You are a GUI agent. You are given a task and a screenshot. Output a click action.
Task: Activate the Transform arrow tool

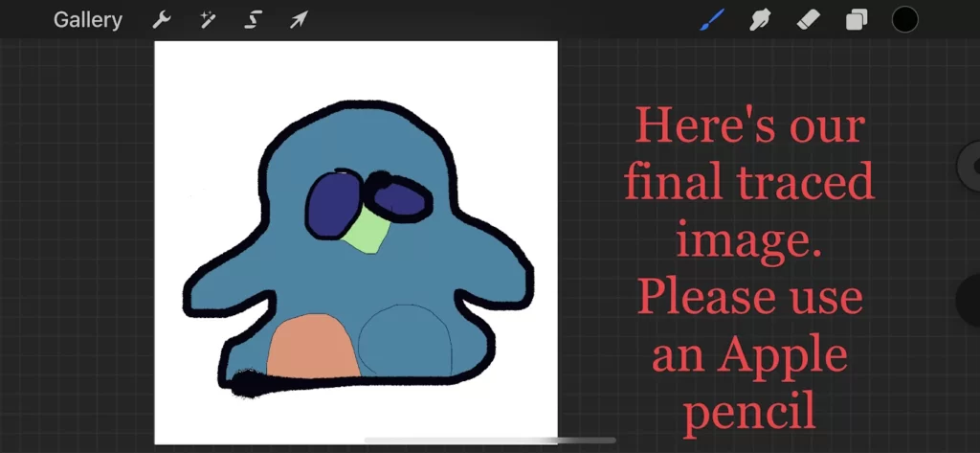coord(299,20)
